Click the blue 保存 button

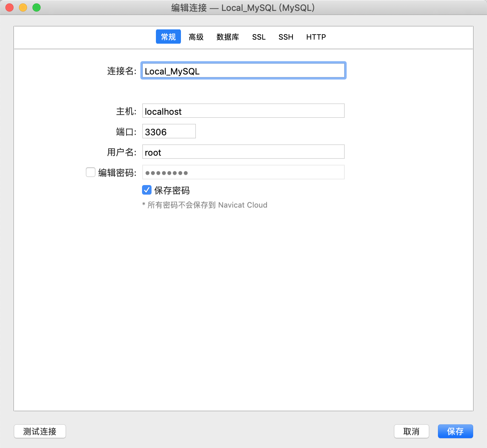(x=456, y=431)
